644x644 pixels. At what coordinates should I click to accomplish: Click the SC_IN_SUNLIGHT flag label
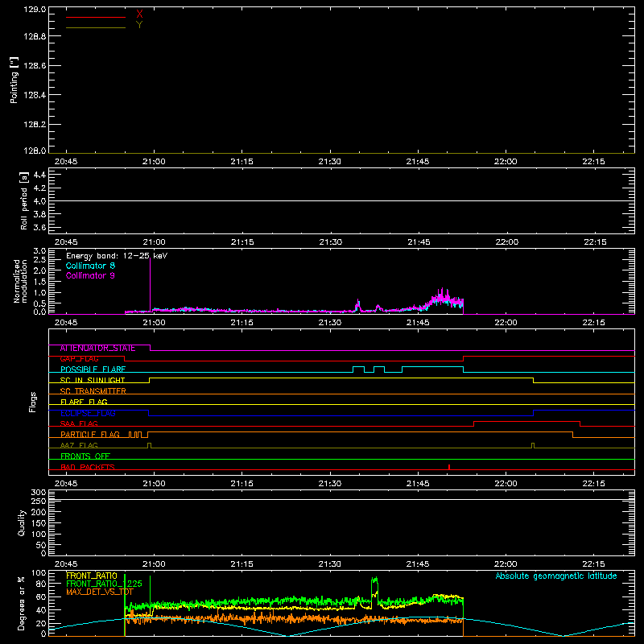click(93, 380)
